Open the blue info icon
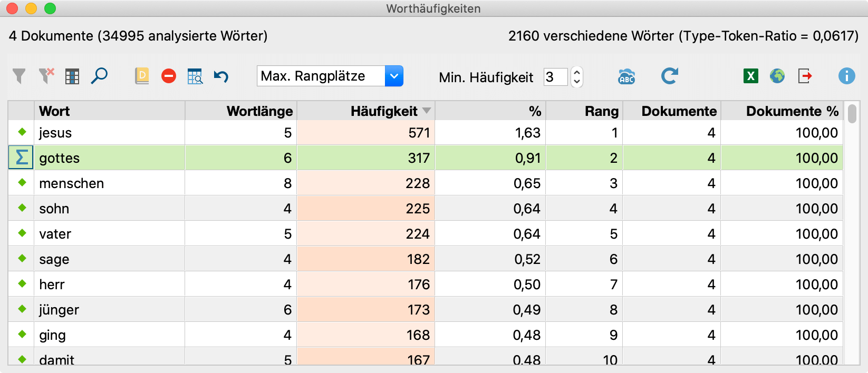868x373 pixels. (846, 76)
